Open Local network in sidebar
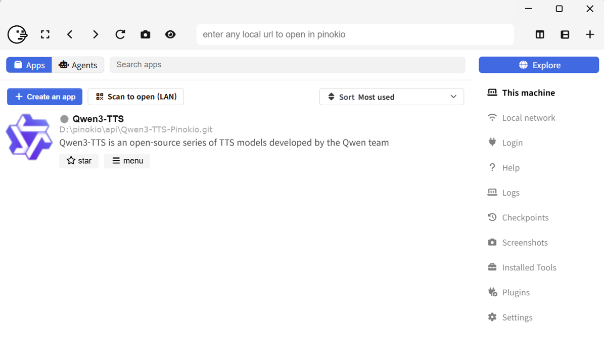The image size is (604, 364). pyautogui.click(x=521, y=118)
